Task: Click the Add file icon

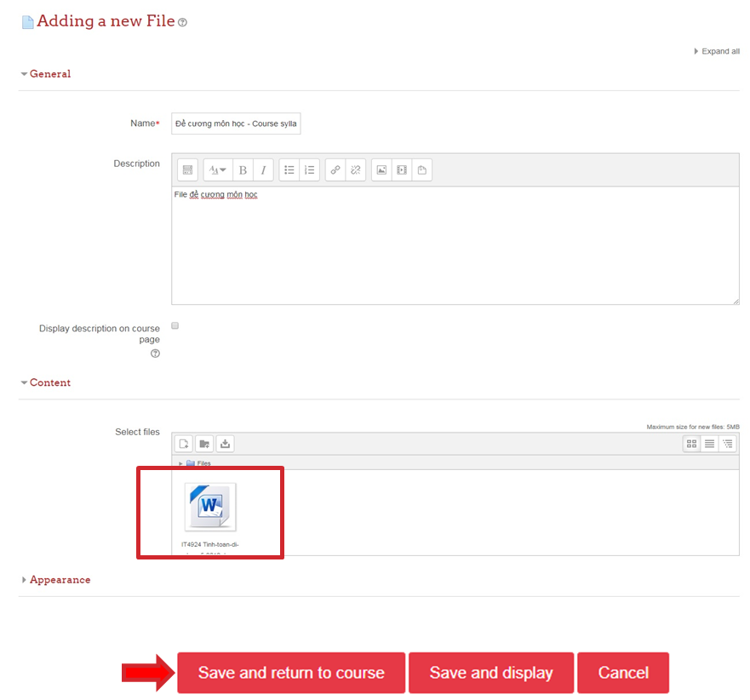Action: coord(184,444)
